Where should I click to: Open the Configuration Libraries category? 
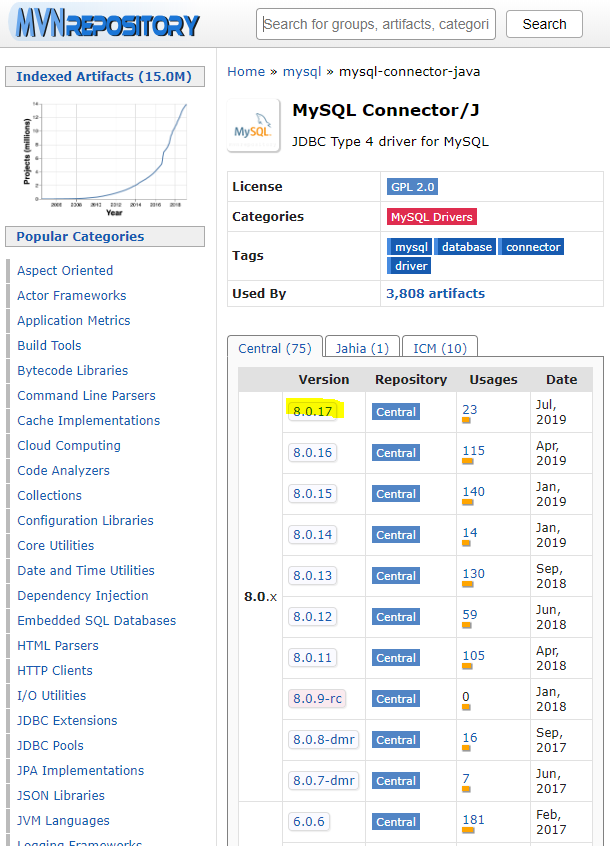pyautogui.click(x=85, y=521)
